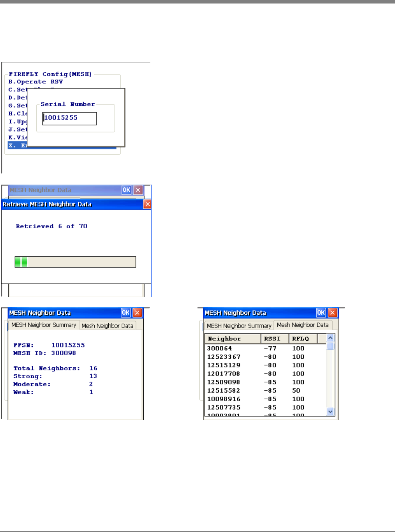Click OK in the neighbor table window
The width and height of the screenshot is (395, 532).
(321, 313)
